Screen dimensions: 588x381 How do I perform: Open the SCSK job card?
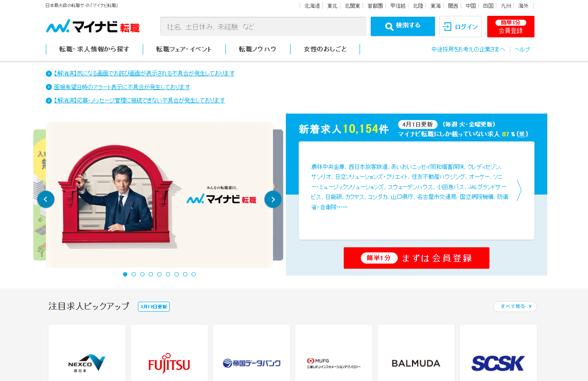coord(498,353)
